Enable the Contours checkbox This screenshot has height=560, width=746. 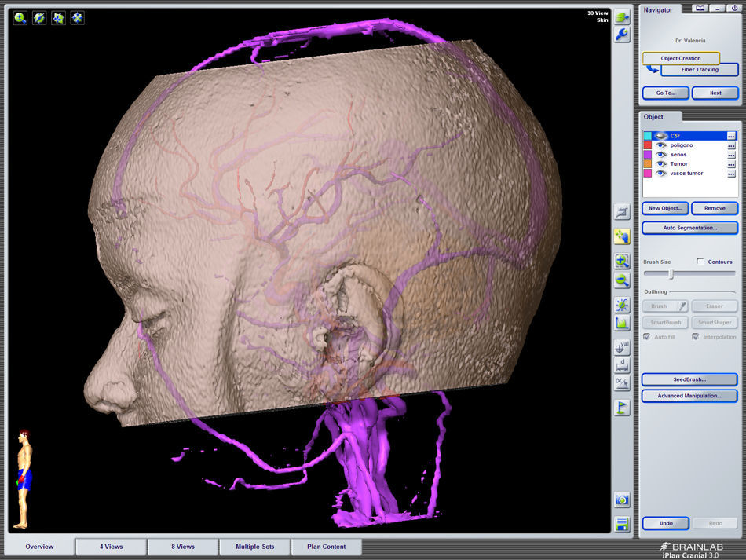pyautogui.click(x=700, y=262)
